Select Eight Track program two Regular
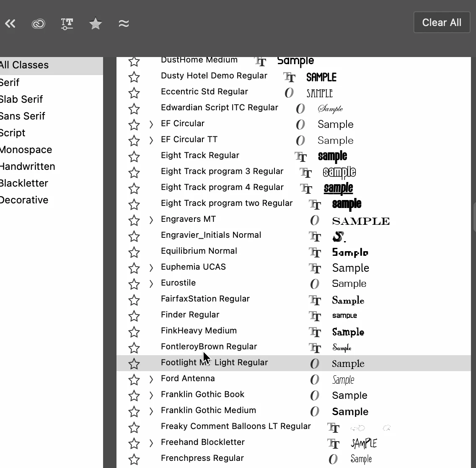The image size is (476, 468). click(226, 203)
